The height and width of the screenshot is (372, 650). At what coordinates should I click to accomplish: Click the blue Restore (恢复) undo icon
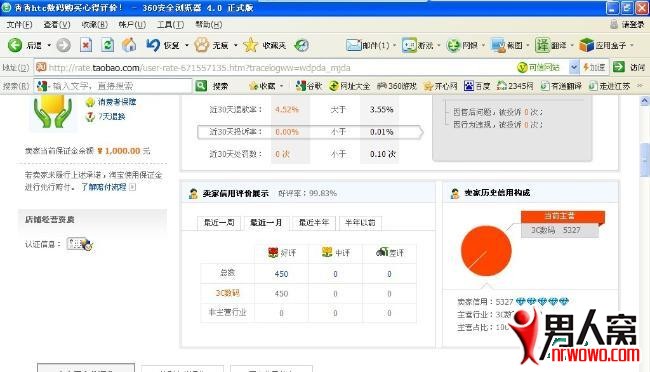[153, 45]
